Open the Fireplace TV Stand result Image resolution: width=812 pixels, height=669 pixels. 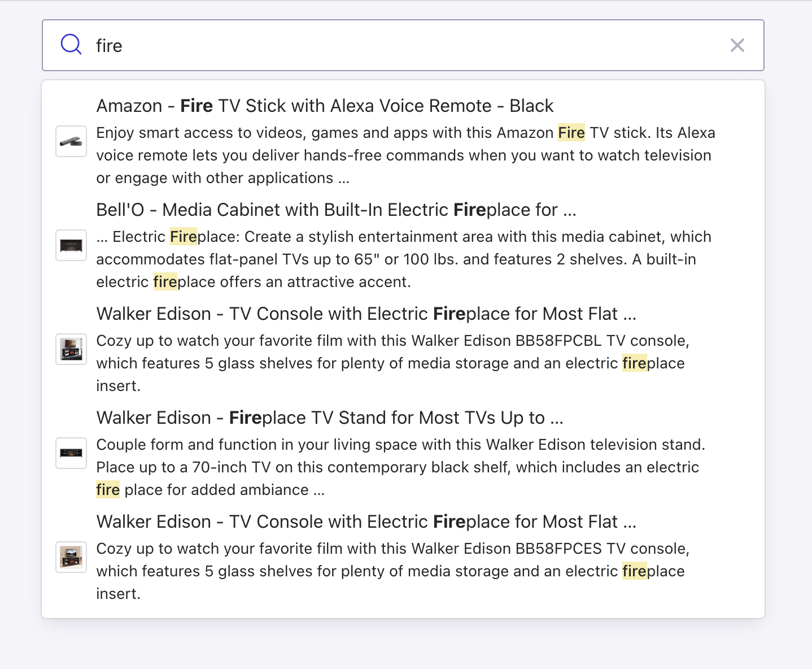pyautogui.click(x=330, y=418)
